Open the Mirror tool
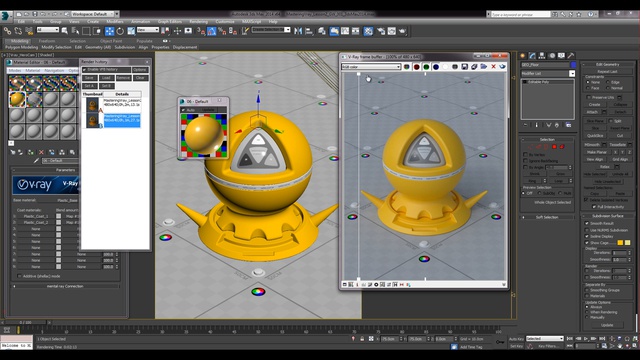Screen dimensions: 640x360 pyautogui.click(x=298, y=31)
